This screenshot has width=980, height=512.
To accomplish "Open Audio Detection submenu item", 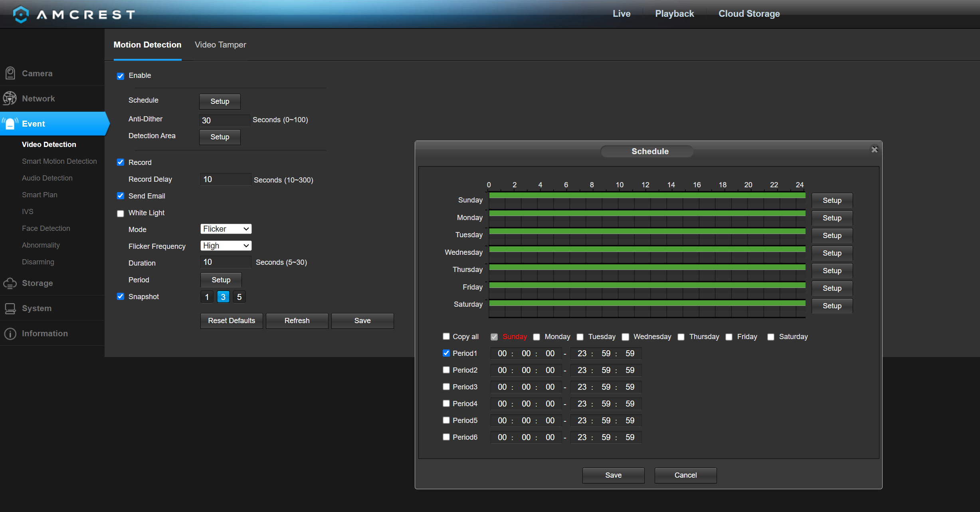I will (47, 178).
